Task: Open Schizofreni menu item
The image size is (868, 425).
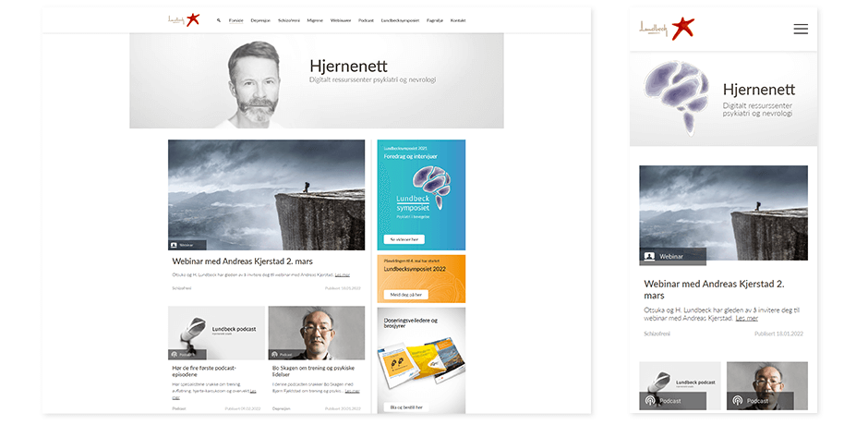Action: 288,20
